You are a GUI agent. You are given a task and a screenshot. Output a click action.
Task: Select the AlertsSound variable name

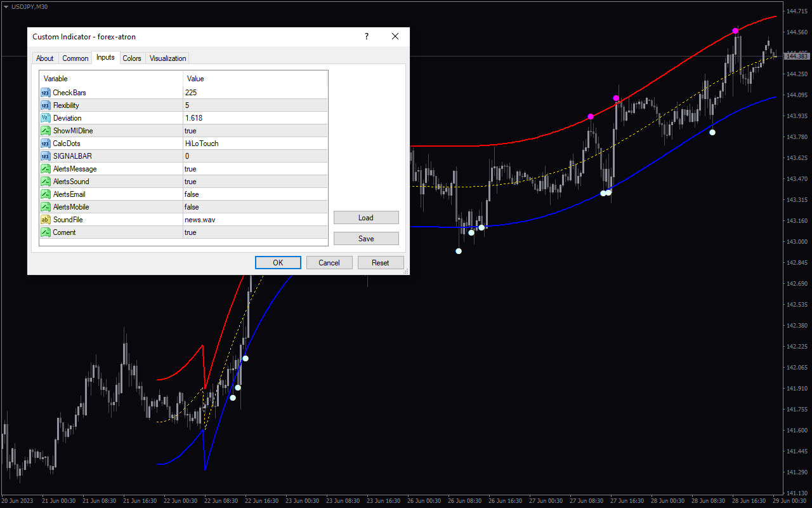point(71,182)
